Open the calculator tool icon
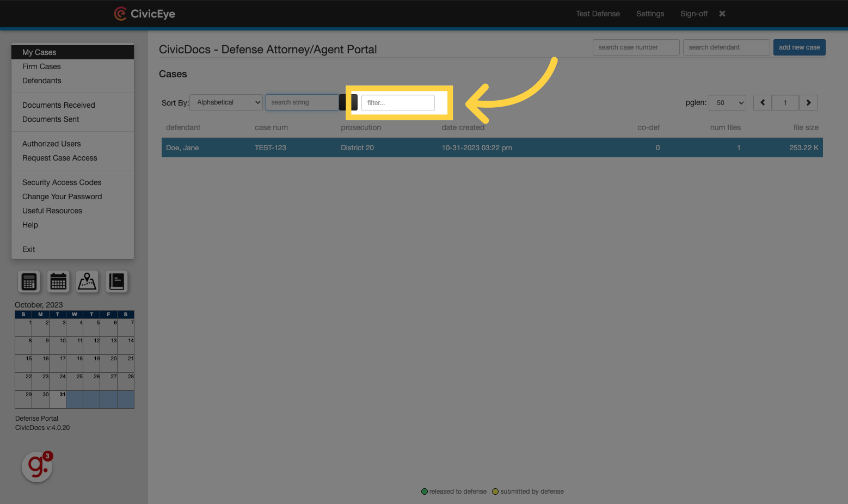This screenshot has height=504, width=848. pos(29,281)
